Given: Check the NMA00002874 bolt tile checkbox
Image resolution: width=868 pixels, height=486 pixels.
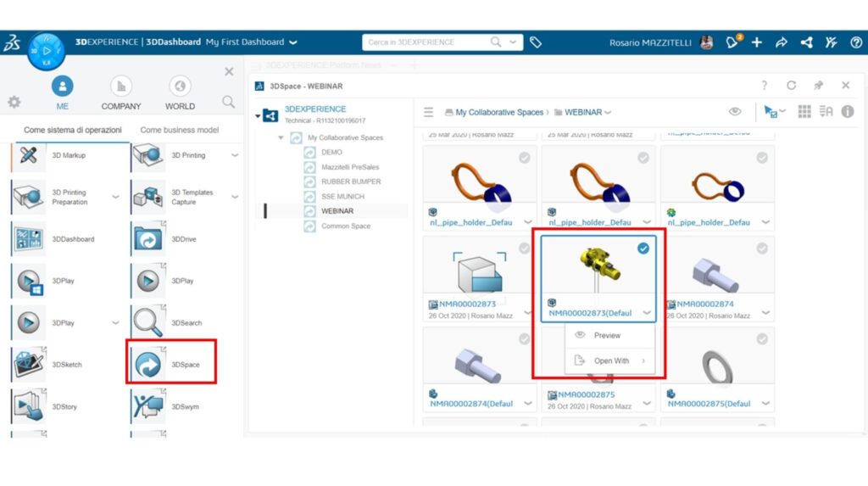Looking at the screenshot, I should pos(761,249).
